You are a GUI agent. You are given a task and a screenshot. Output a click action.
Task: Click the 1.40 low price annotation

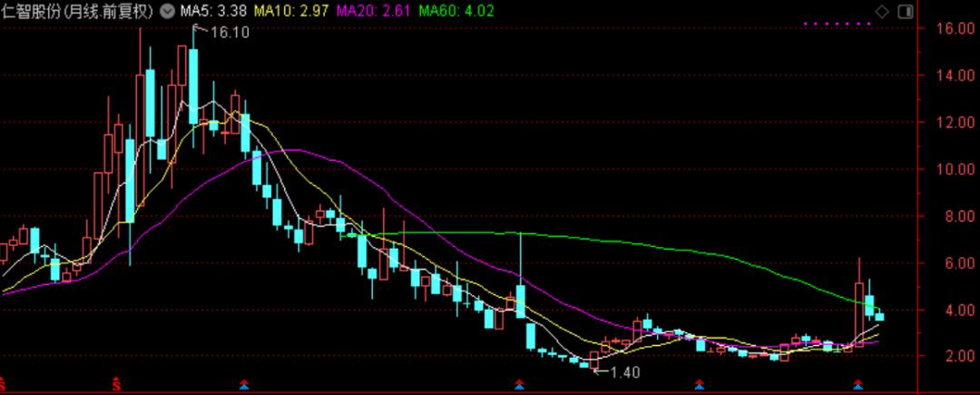(x=624, y=372)
